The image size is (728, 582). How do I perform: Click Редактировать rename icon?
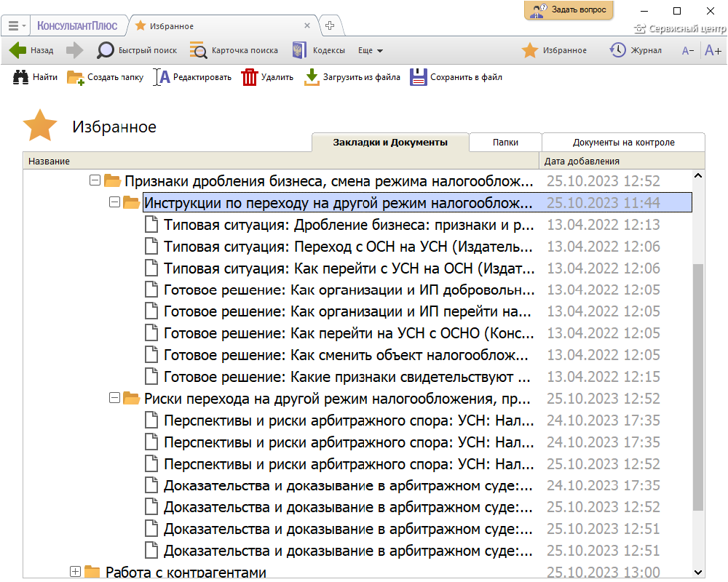click(162, 77)
